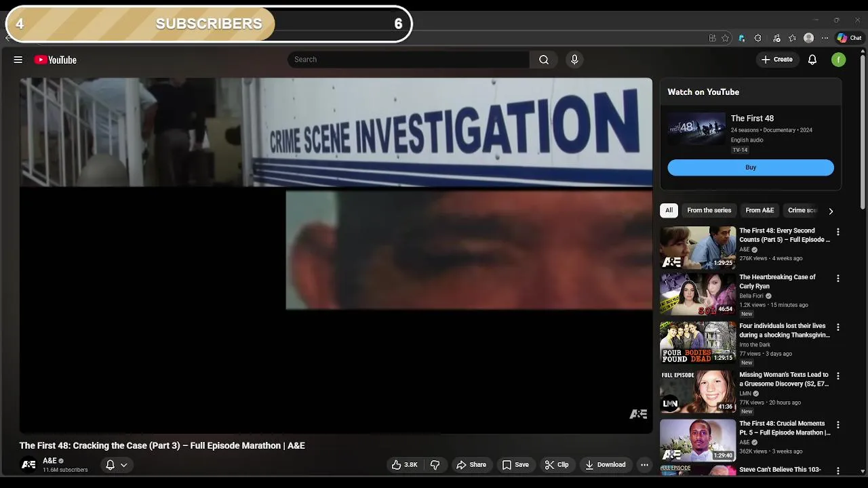Open the browser media control icon
The height and width of the screenshot is (488, 868).
[776, 38]
